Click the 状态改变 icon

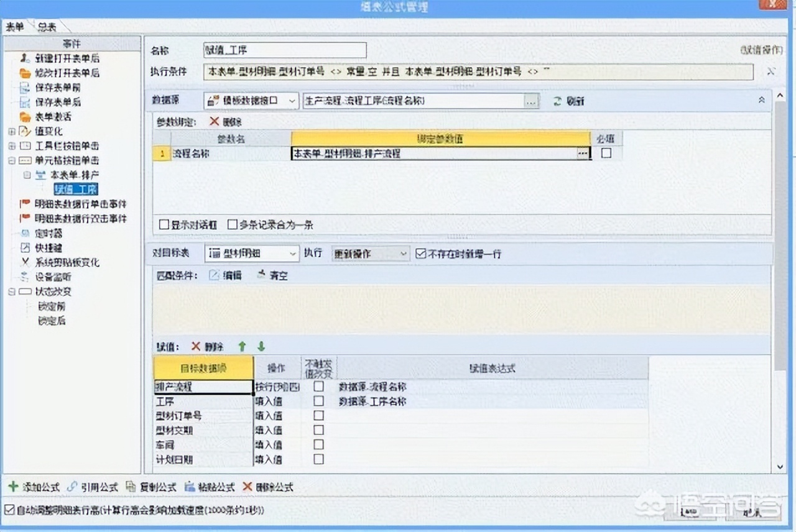(x=25, y=291)
